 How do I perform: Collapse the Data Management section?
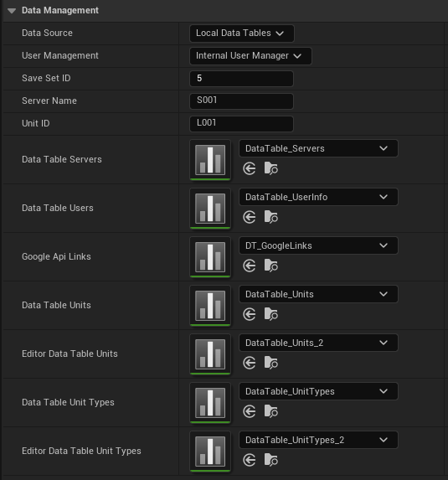12,11
